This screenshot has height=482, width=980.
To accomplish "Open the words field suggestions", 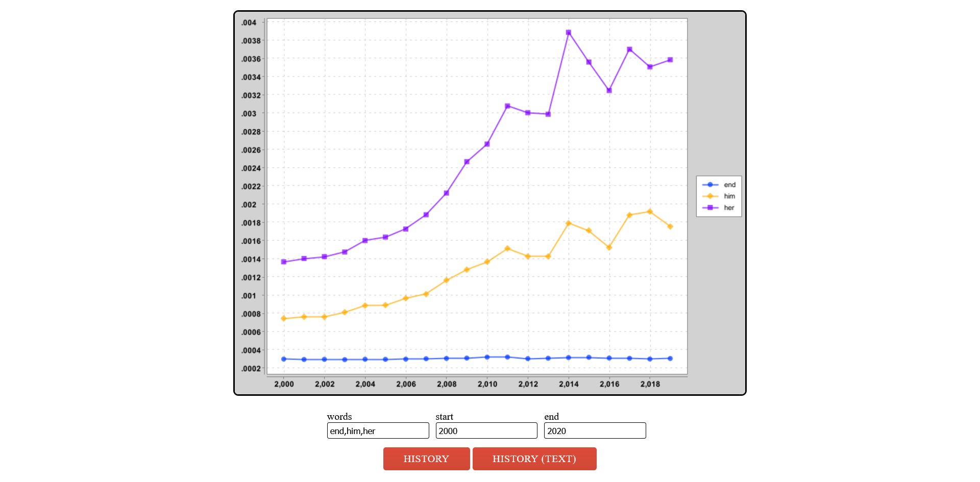I will [378, 430].
